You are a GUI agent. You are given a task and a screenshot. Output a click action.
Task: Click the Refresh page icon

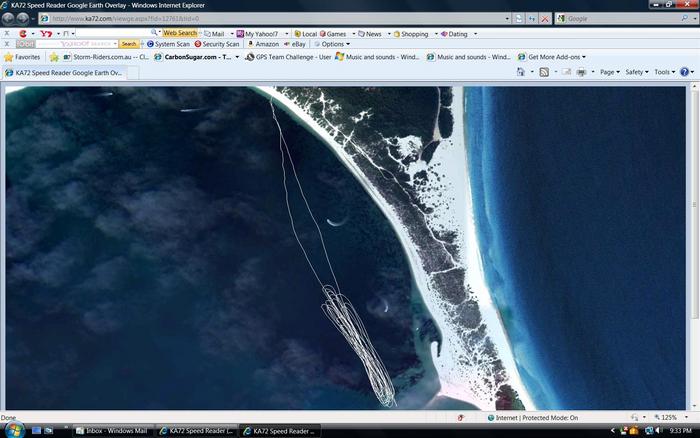point(531,18)
